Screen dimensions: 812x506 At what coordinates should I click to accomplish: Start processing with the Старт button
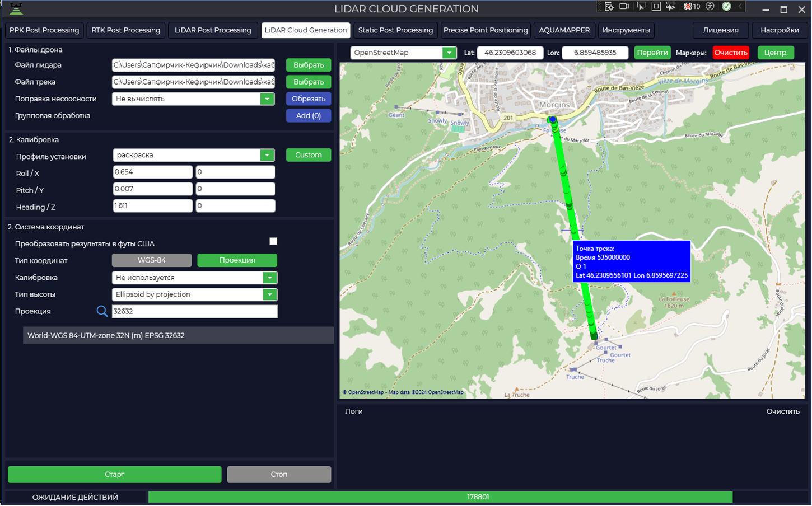pyautogui.click(x=114, y=474)
